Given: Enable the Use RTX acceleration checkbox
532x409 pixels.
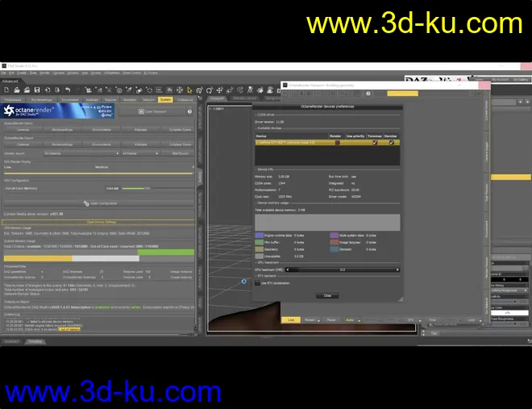Looking at the screenshot, I should click(258, 283).
